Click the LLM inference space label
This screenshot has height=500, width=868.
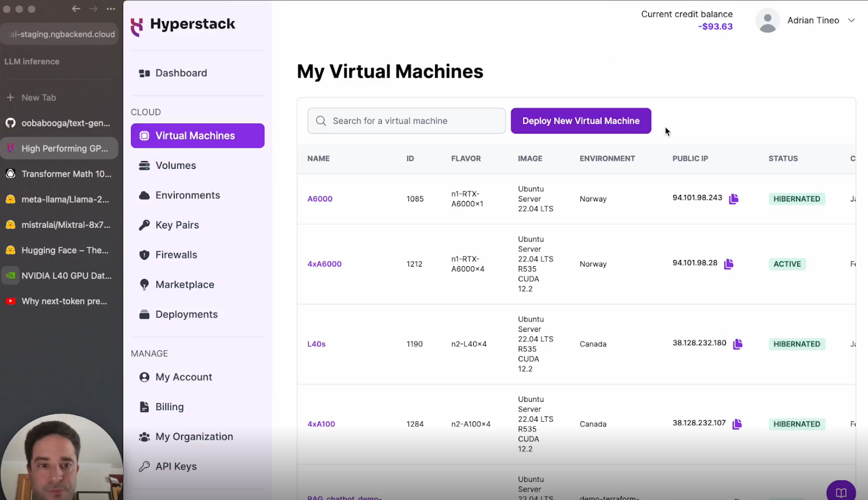tap(32, 61)
